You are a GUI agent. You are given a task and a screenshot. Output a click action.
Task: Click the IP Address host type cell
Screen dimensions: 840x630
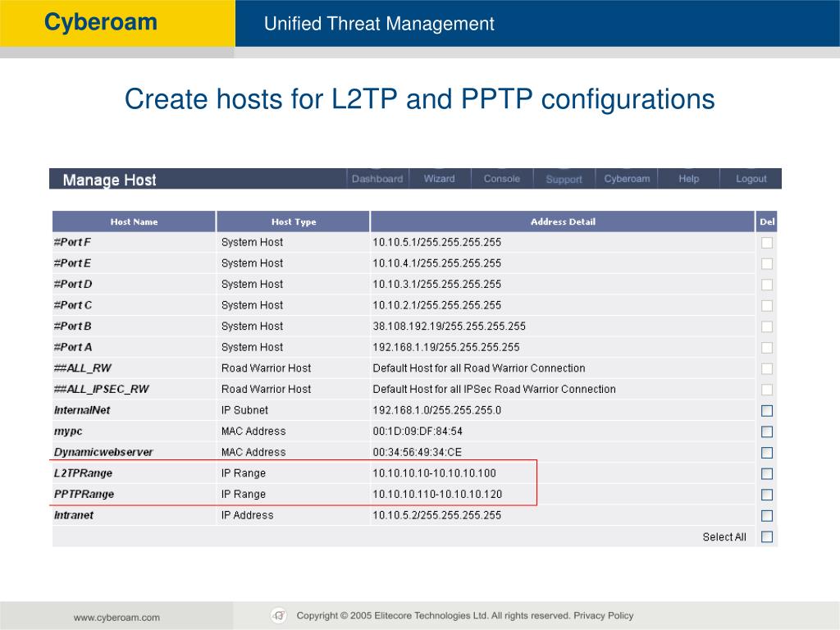coord(247,515)
